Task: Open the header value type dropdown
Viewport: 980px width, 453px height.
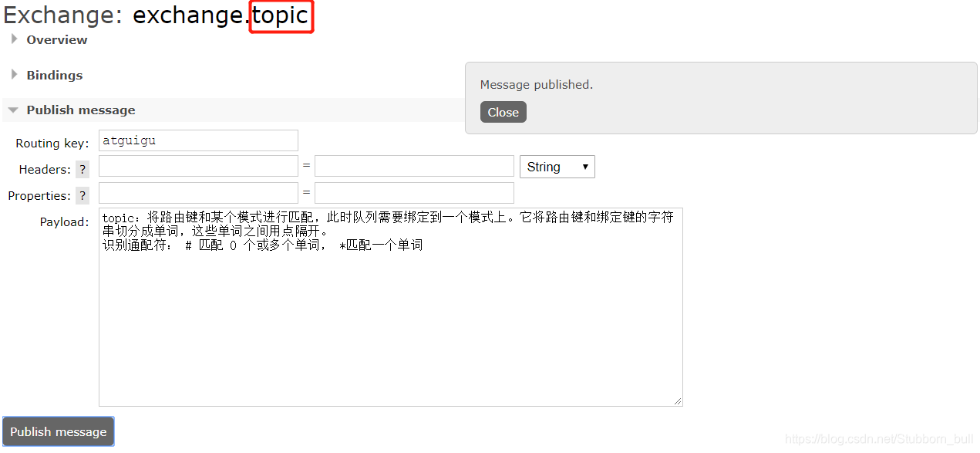Action: point(557,166)
